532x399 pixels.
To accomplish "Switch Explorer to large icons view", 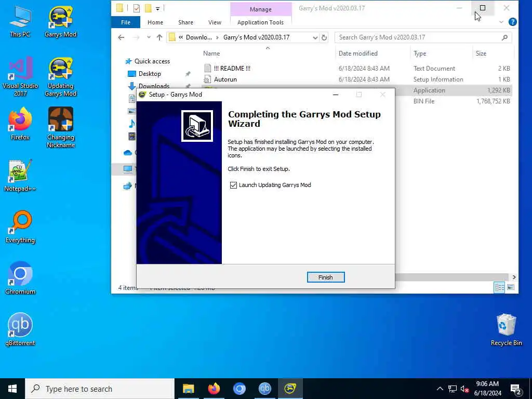I will (x=510, y=287).
